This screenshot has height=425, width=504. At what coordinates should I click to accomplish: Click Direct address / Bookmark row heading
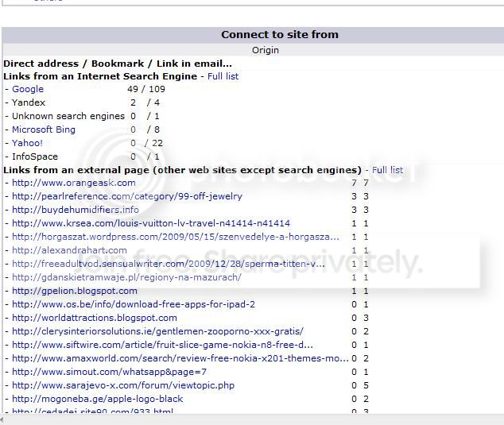[x=118, y=64]
